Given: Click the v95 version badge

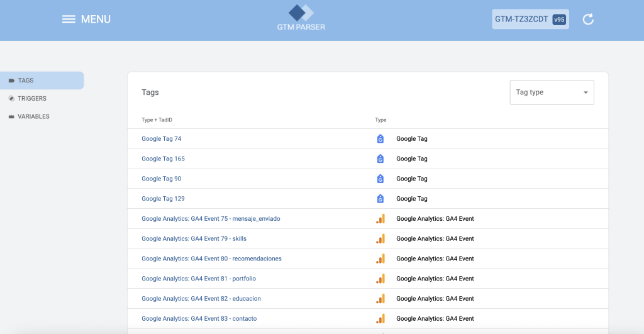Looking at the screenshot, I should [559, 19].
